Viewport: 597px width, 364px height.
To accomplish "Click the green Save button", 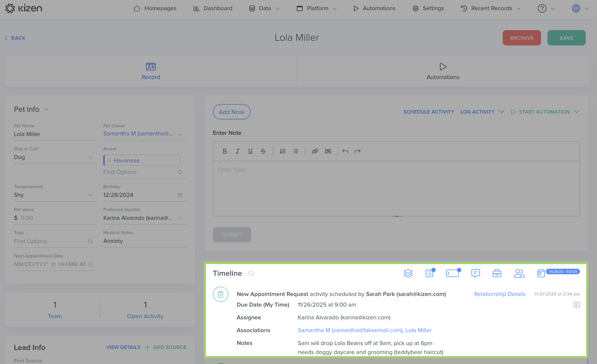I will point(566,38).
